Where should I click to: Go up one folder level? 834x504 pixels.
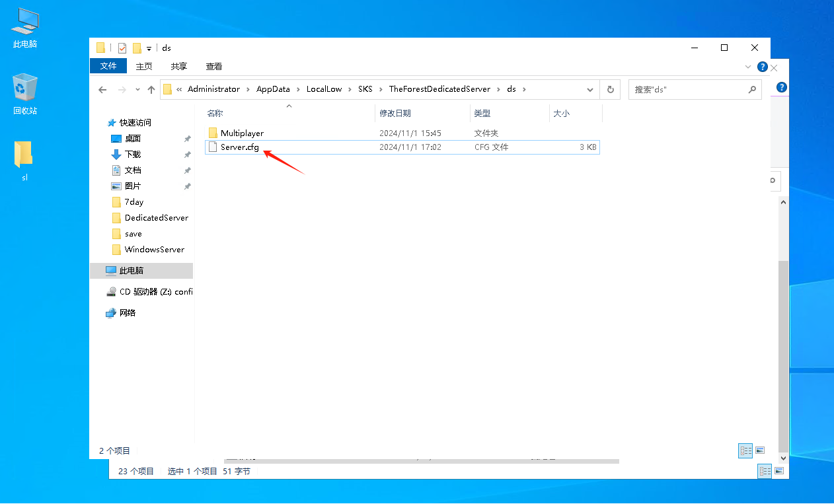[151, 89]
